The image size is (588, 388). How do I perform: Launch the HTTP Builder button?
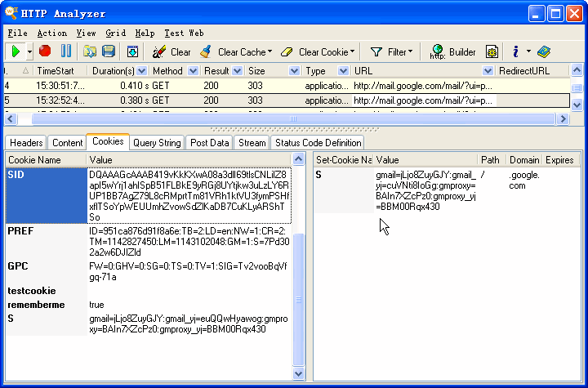453,51
